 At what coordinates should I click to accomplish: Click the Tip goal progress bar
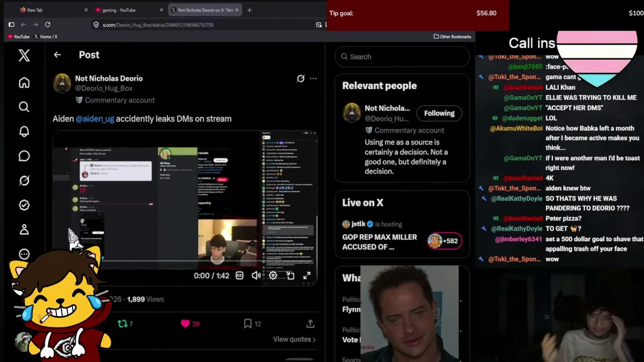(418, 15)
